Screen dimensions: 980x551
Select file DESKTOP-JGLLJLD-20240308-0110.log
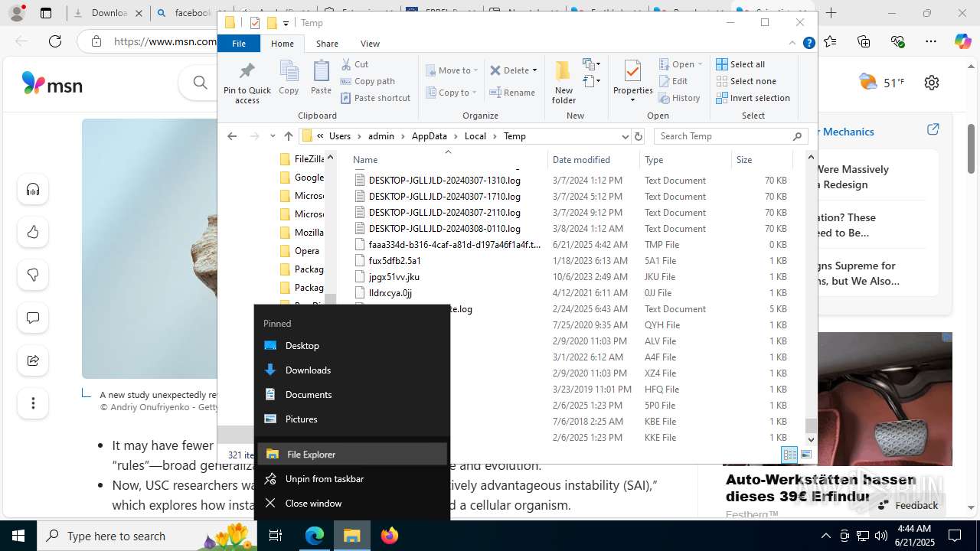tap(444, 229)
